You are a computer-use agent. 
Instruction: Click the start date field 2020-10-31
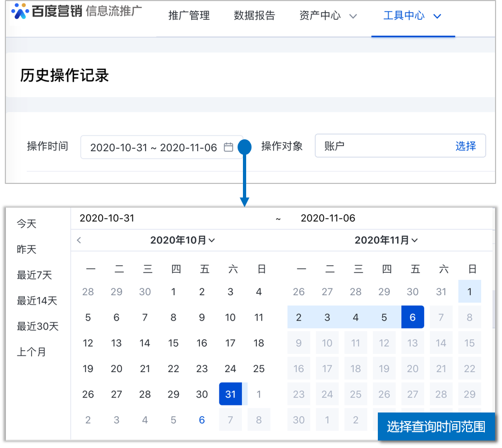(107, 218)
